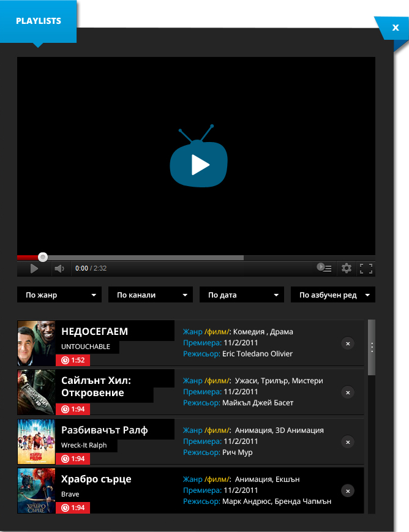Image resolution: width=409 pixels, height=532 pixels.
Task: Click the 1:94 duration badge on Сайлънт Хил
Action: click(x=73, y=409)
